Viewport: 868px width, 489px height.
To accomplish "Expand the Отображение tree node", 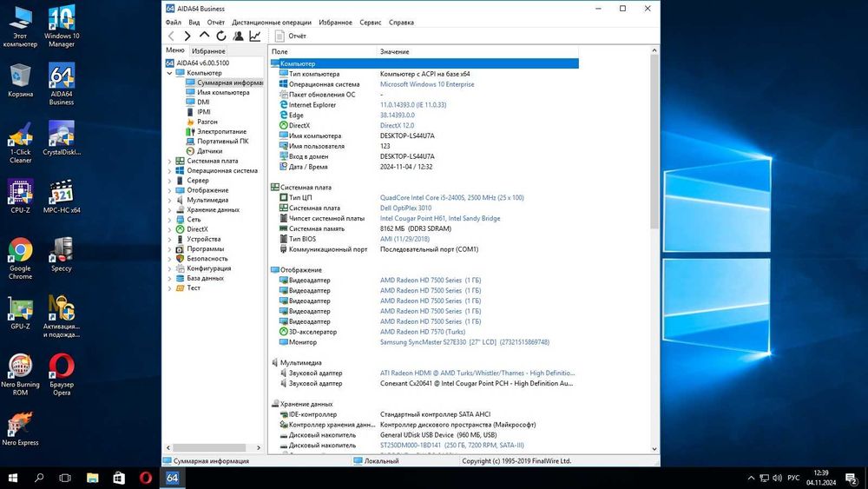I will tap(170, 190).
